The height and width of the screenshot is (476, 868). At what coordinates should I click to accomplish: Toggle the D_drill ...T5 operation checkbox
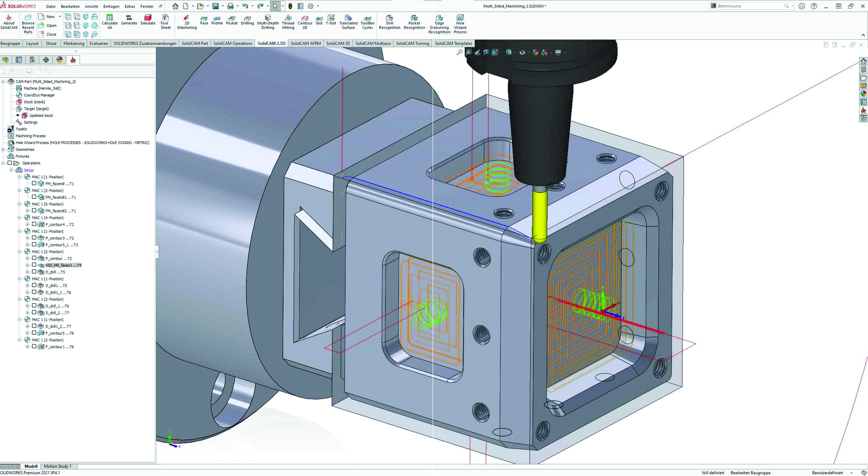(34, 272)
